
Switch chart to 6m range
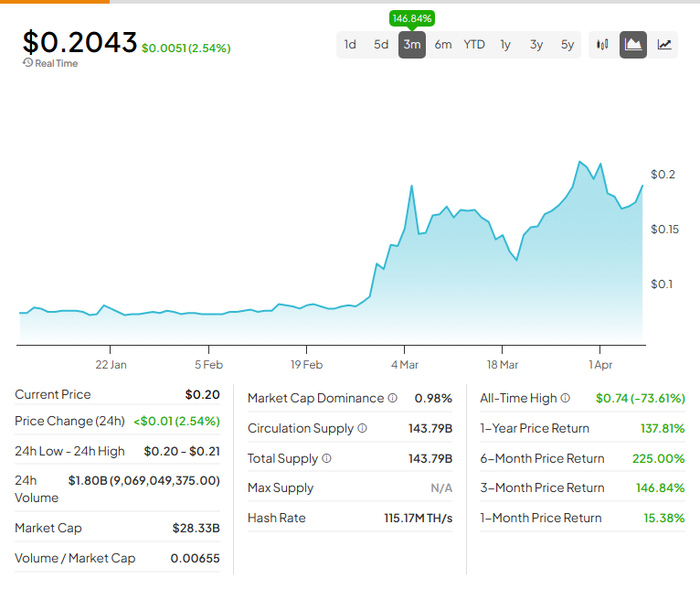[443, 44]
